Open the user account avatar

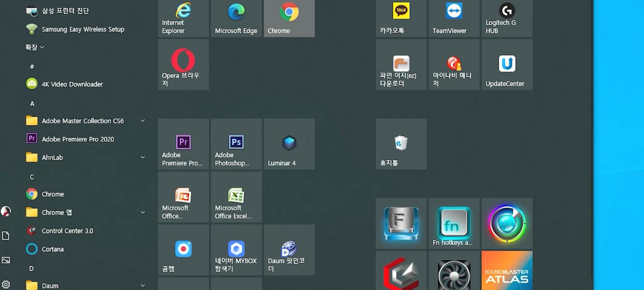(x=6, y=212)
